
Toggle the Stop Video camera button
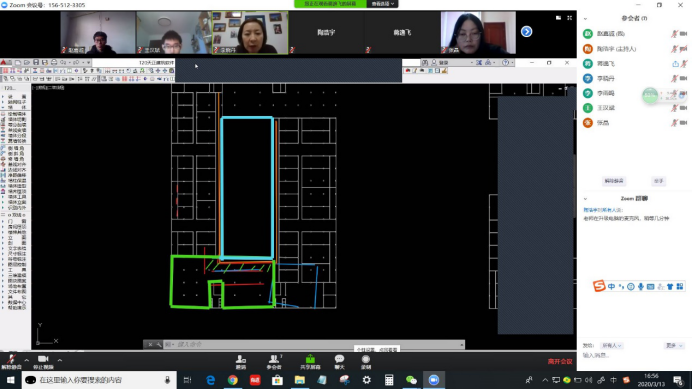click(x=43, y=362)
